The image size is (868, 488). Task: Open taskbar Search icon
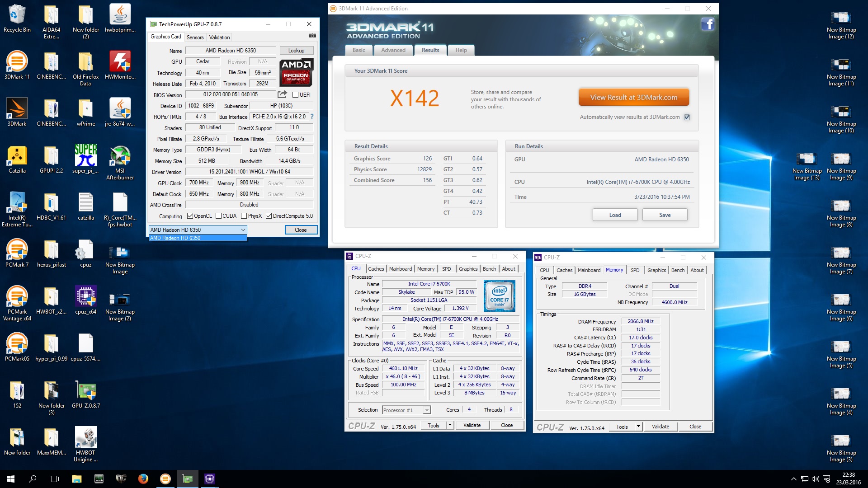click(x=33, y=479)
